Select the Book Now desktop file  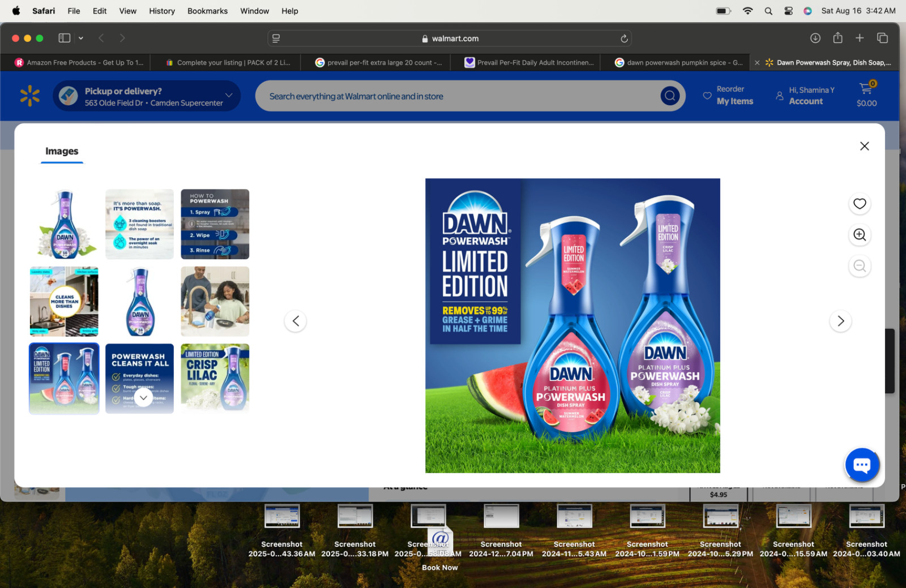(x=440, y=550)
